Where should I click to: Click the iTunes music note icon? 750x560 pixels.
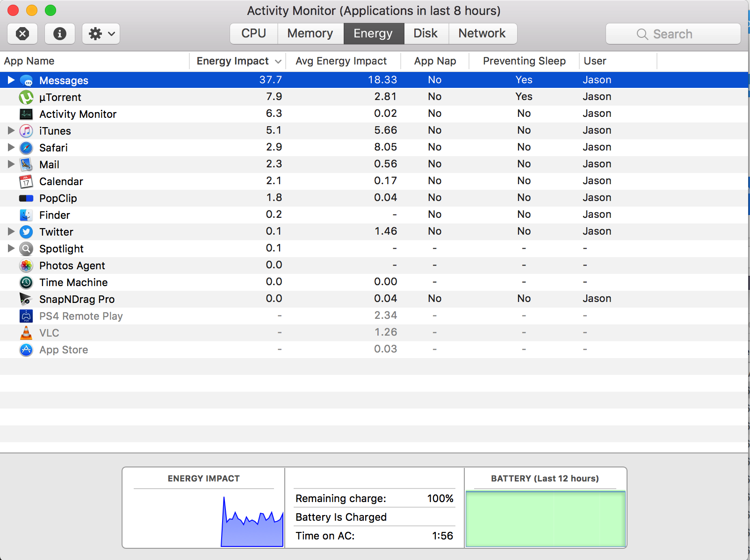tap(26, 131)
